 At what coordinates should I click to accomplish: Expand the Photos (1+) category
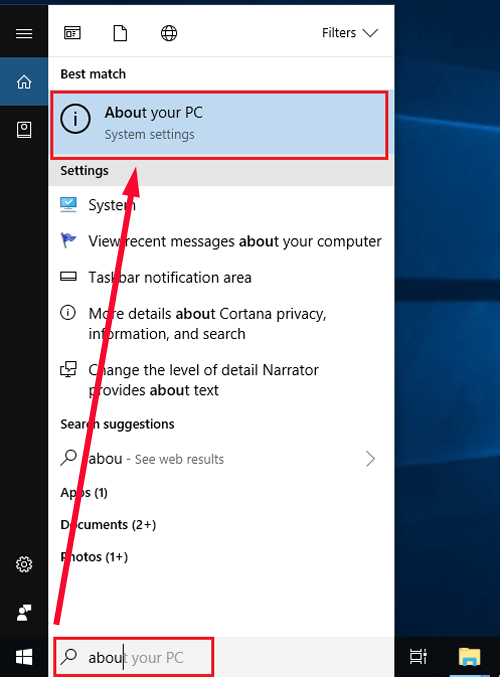pyautogui.click(x=94, y=557)
